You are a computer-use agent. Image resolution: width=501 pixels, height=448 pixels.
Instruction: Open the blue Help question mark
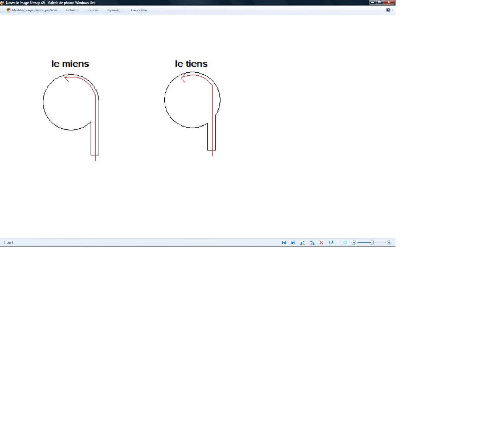pyautogui.click(x=388, y=10)
